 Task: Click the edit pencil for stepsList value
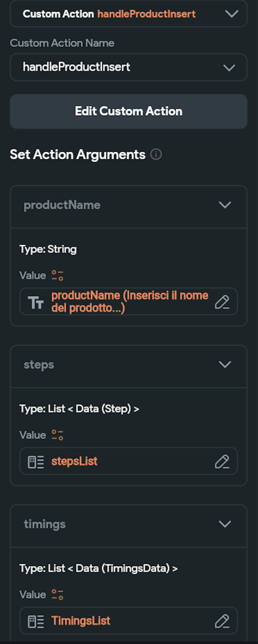point(222,462)
